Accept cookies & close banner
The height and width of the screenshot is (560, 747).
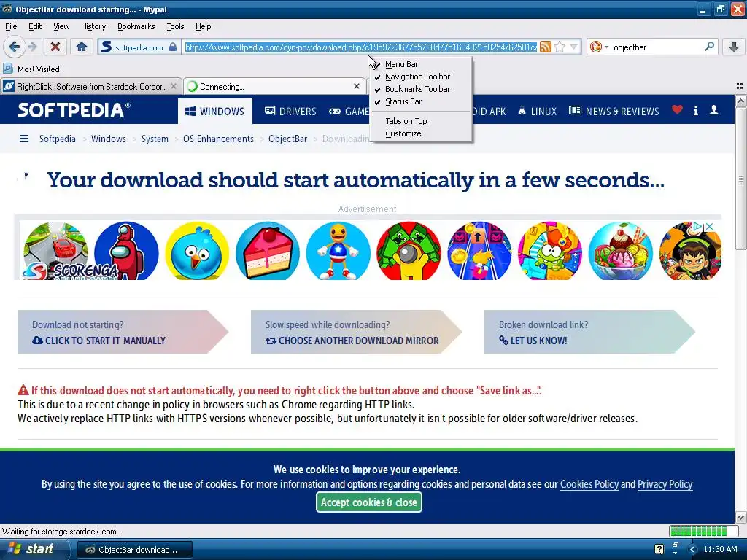click(368, 502)
